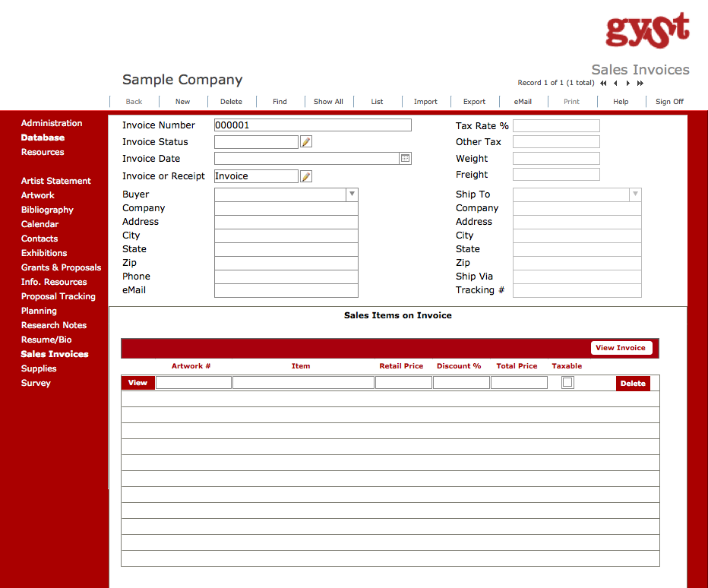Click the Retail Price item field

pos(403,383)
